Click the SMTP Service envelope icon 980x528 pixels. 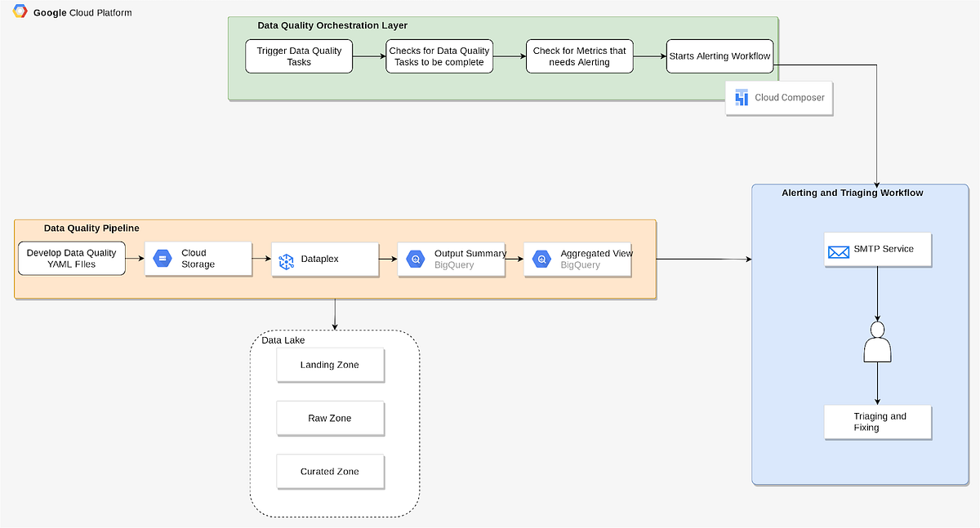click(839, 252)
